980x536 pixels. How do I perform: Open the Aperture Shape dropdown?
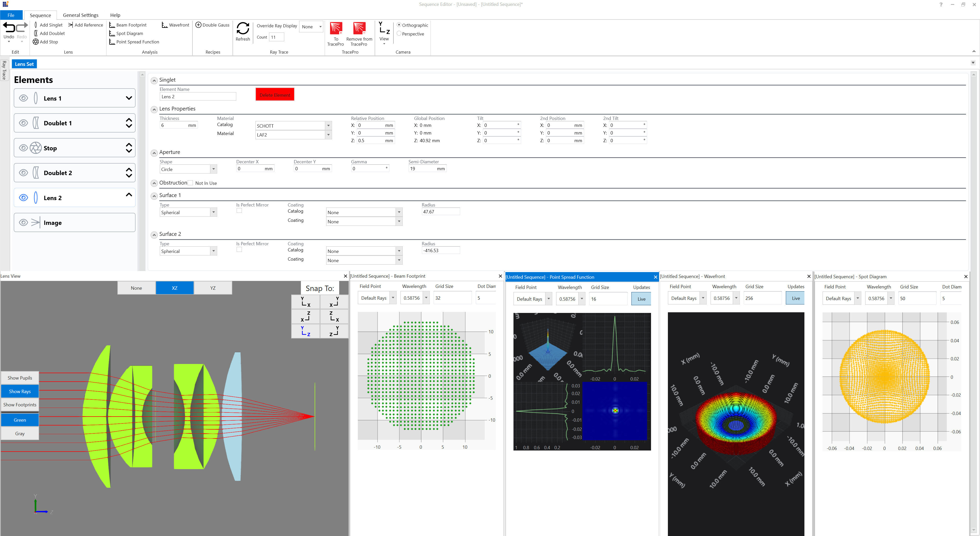[214, 169]
